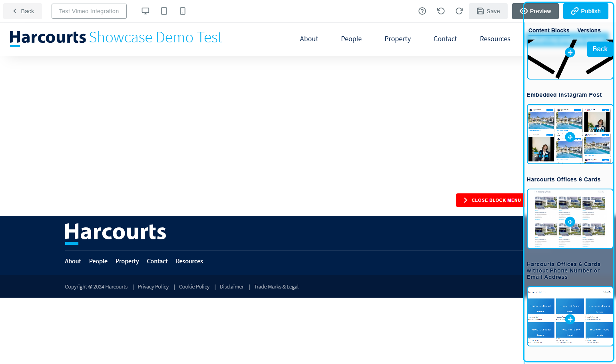Select the Embedded Instagram Post block thumbnail
Image resolution: width=616 pixels, height=364 pixels.
[x=570, y=134]
